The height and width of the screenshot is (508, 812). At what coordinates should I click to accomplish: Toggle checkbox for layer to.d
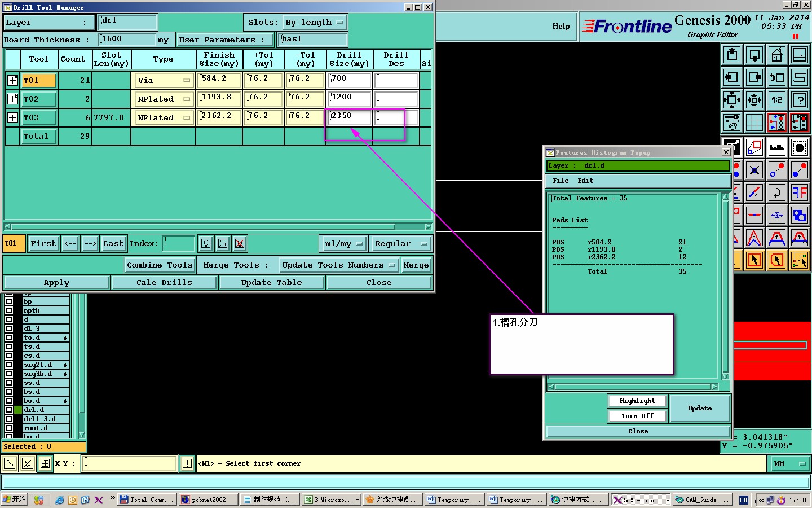coord(9,338)
